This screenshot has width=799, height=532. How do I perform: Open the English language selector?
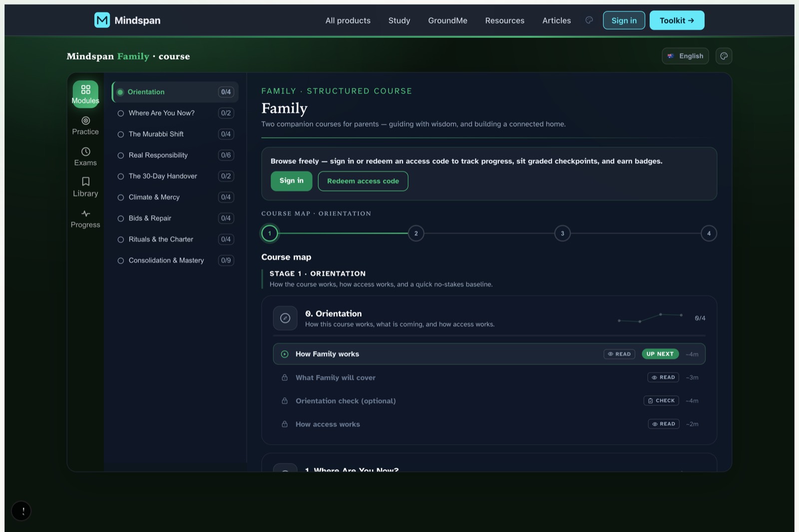tap(685, 56)
